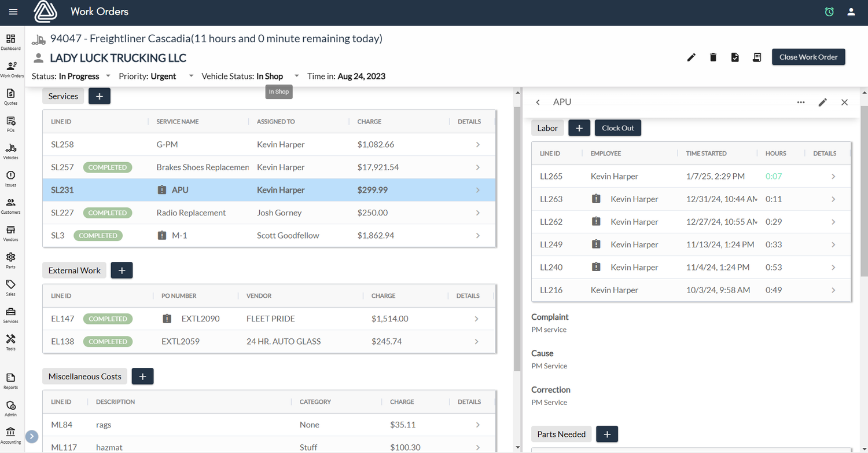Image resolution: width=868 pixels, height=453 pixels.
Task: Click the user account icon in the top bar
Action: point(851,12)
